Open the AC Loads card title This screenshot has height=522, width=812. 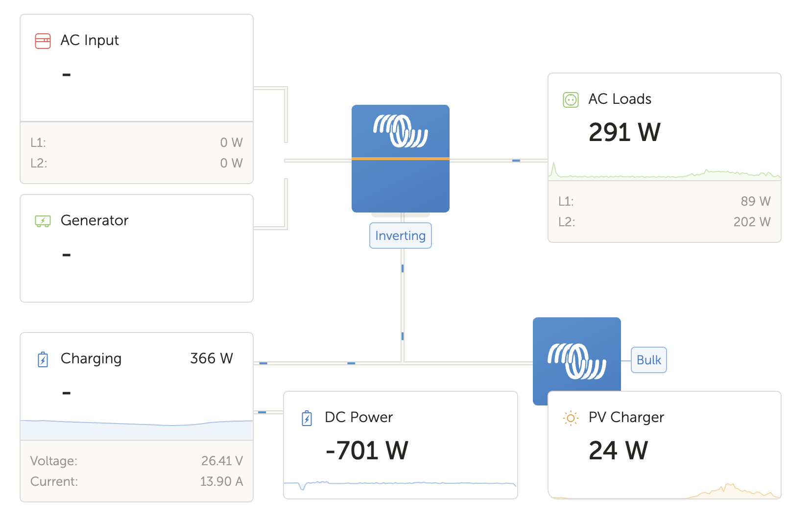click(620, 99)
